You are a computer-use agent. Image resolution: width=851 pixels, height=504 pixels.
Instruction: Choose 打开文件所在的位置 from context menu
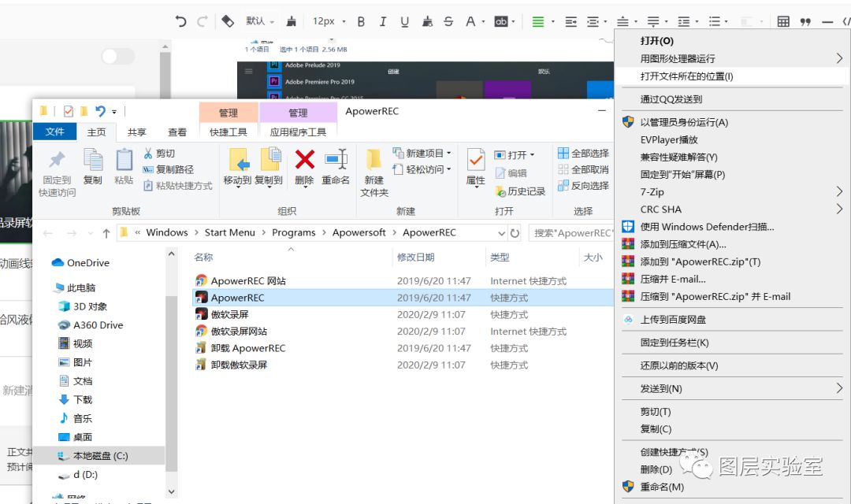pyautogui.click(x=733, y=76)
